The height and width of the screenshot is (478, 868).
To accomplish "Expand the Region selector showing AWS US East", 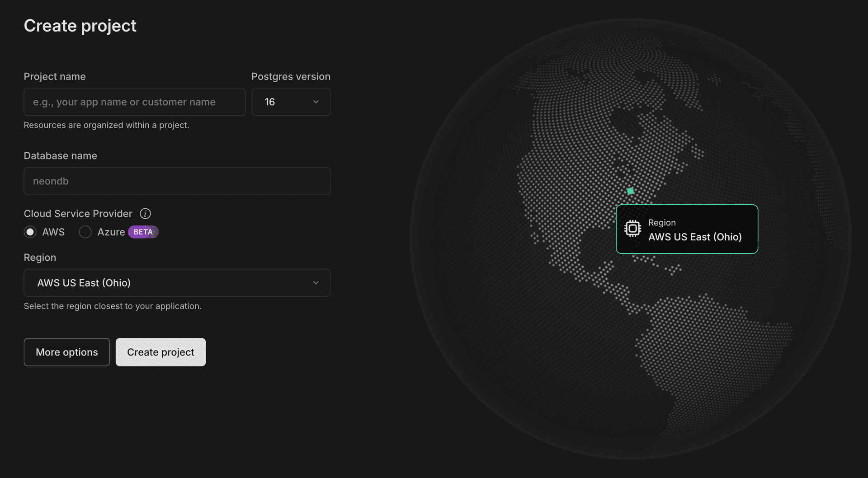I will point(177,283).
